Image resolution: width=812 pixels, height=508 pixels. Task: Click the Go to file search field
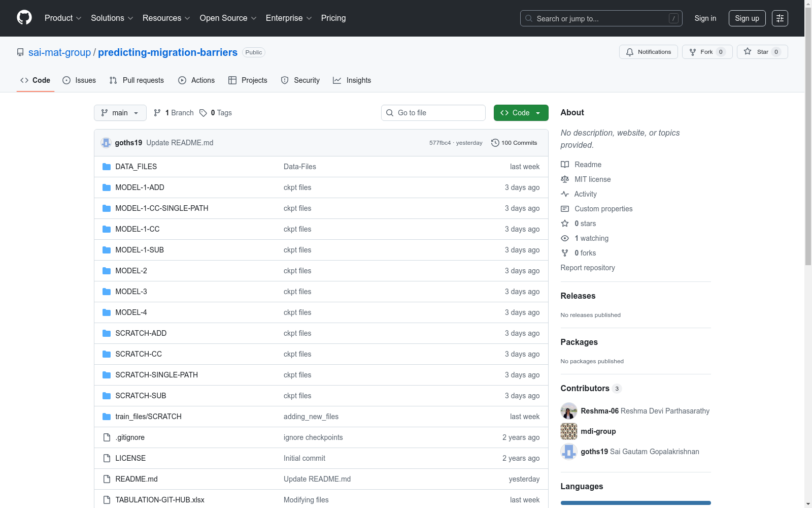(433, 113)
